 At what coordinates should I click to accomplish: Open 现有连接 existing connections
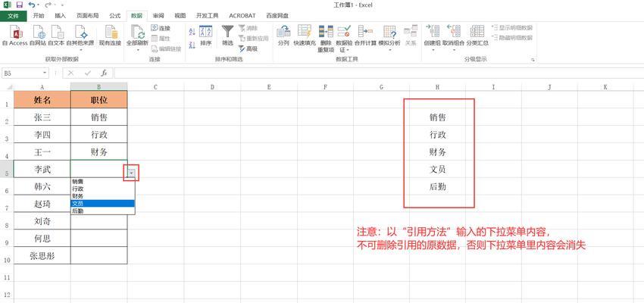(110, 36)
